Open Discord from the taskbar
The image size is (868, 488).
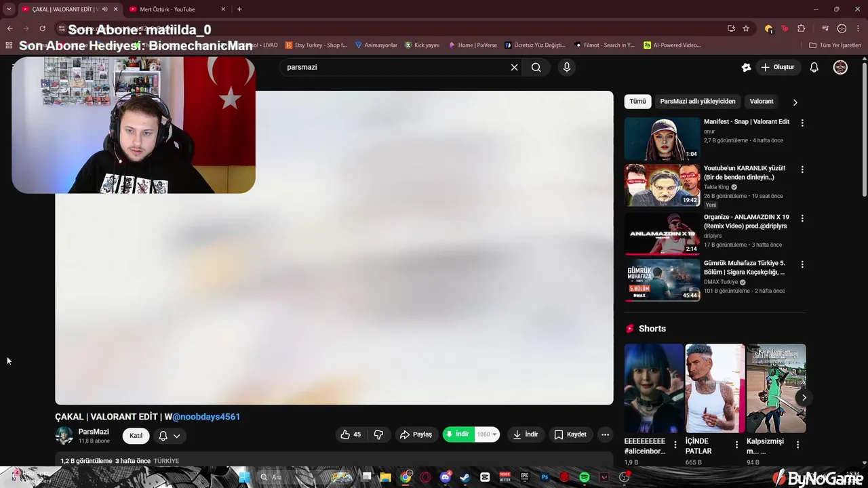(446, 477)
